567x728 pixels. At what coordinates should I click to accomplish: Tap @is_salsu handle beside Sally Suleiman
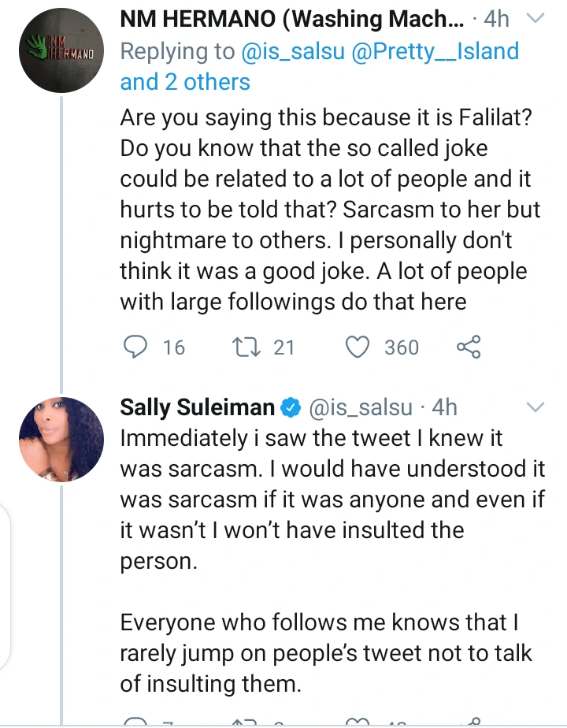tap(361, 407)
